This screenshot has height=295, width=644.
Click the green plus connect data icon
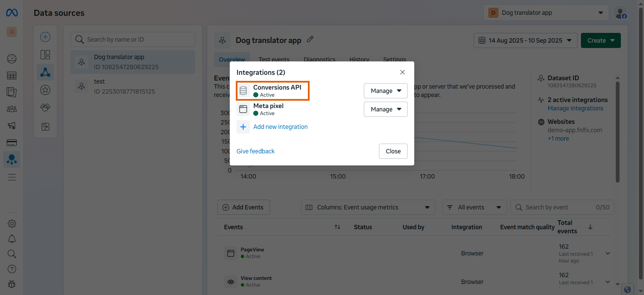[45, 37]
